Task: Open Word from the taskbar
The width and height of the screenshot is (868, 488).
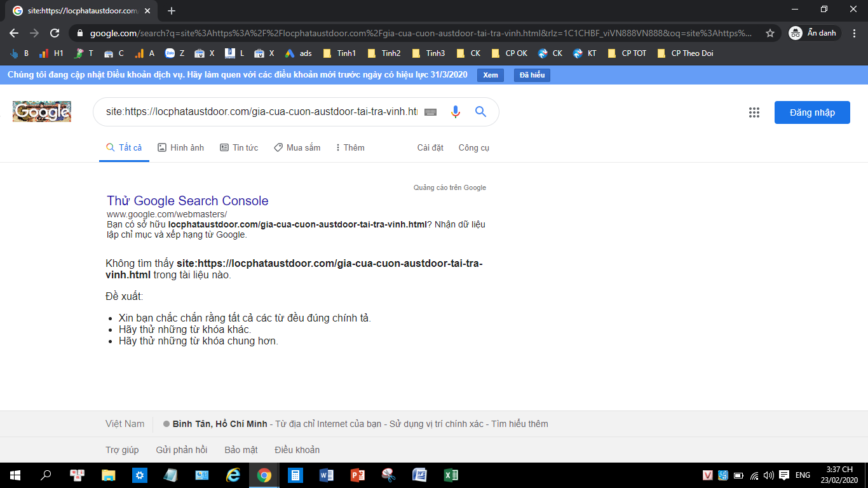Action: (x=327, y=475)
